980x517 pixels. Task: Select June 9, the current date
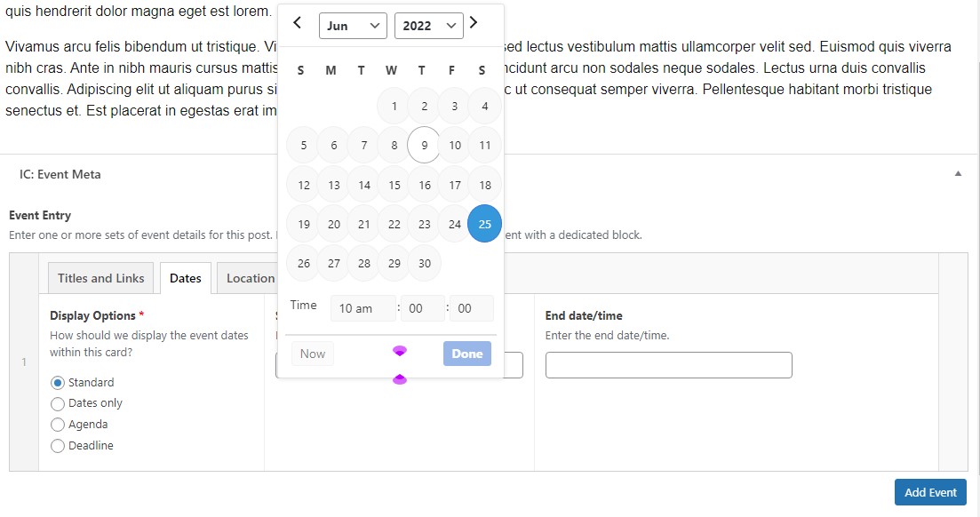(x=423, y=145)
